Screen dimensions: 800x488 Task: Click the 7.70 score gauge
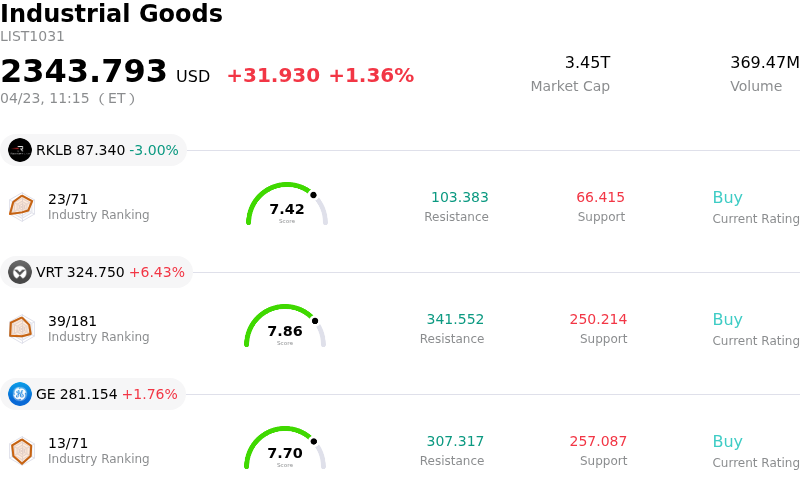285,451
